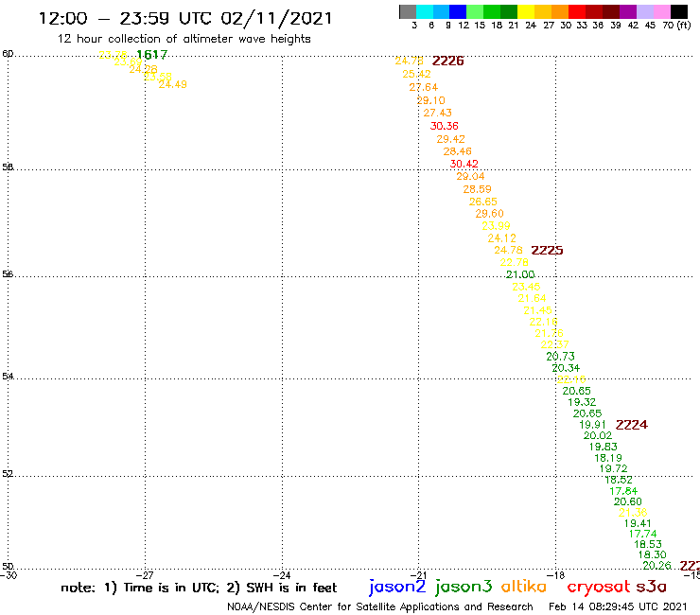Click the 'Feb 14 08:29:45 UTC 2021' timestamp
This screenshot has height=615, width=700.
click(618, 607)
